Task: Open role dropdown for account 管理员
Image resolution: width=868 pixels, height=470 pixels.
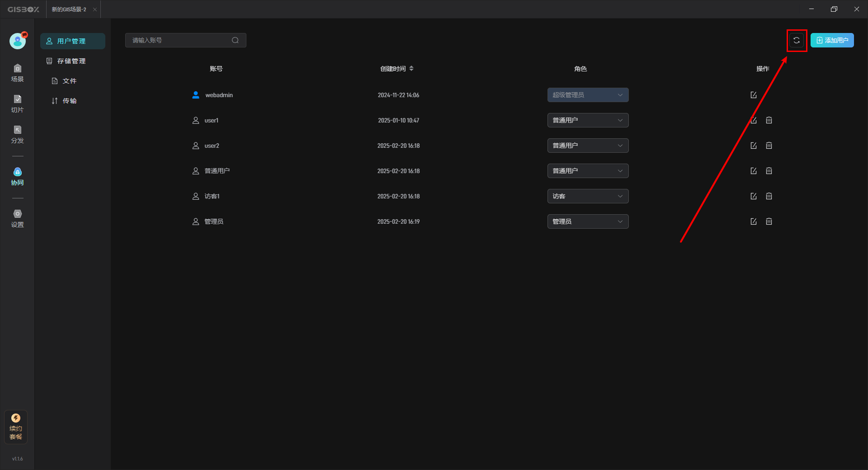Action: click(588, 221)
